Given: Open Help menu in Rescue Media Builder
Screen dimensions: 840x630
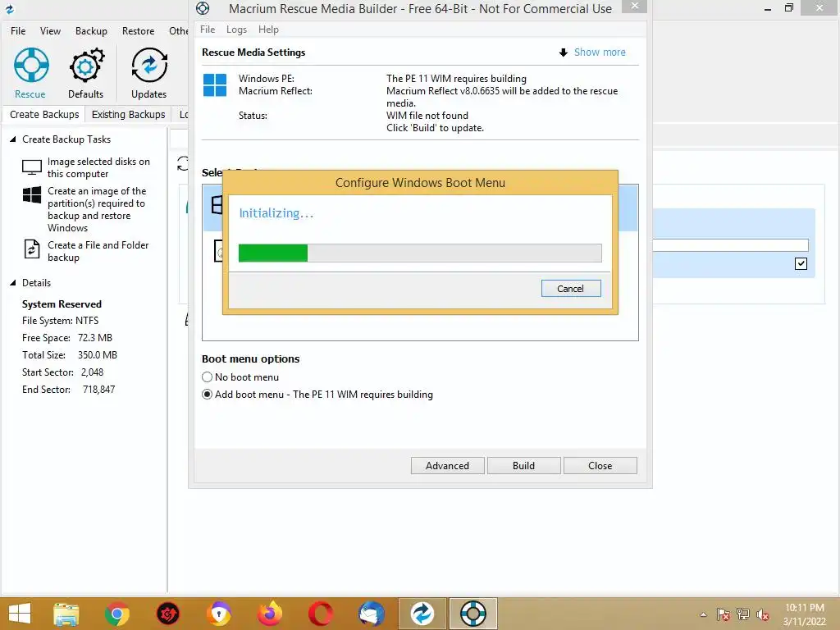Looking at the screenshot, I should (268, 30).
